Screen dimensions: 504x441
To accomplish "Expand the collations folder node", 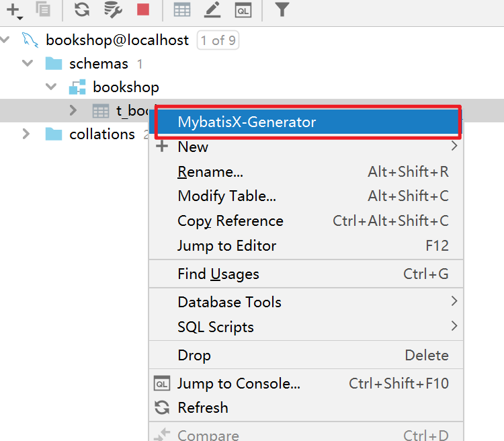I will click(x=26, y=134).
